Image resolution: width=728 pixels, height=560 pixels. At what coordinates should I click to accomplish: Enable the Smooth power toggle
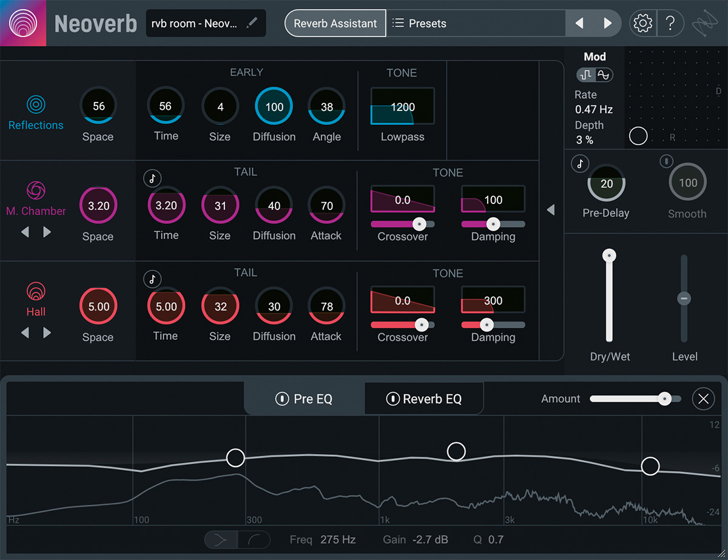point(667,161)
